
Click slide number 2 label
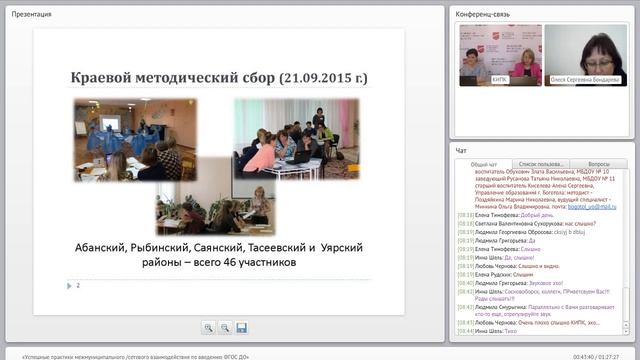point(78,285)
